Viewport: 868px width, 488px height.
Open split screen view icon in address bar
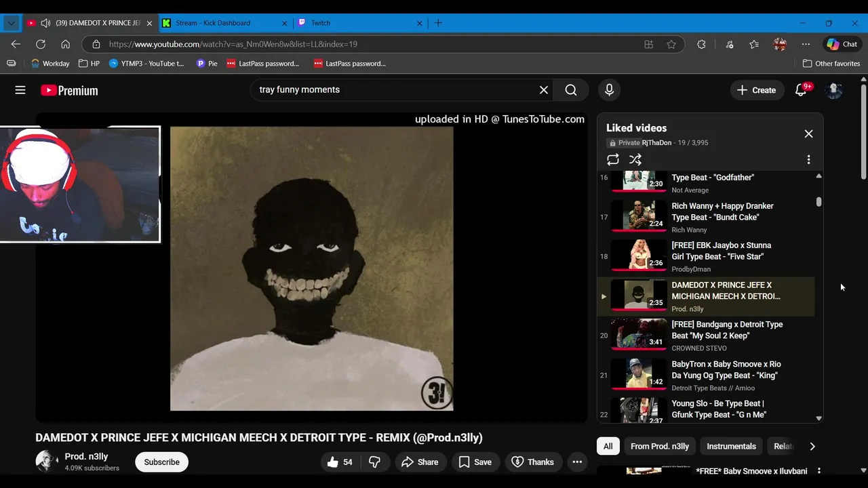coord(649,44)
